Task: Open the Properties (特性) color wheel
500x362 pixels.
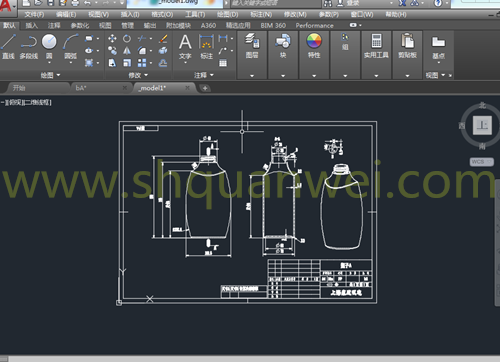Action: pyautogui.click(x=314, y=46)
